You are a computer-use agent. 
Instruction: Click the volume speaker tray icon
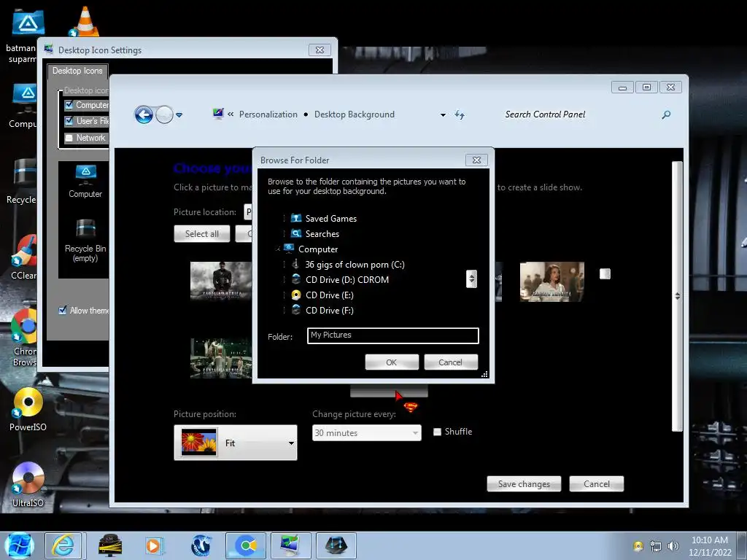tap(673, 545)
